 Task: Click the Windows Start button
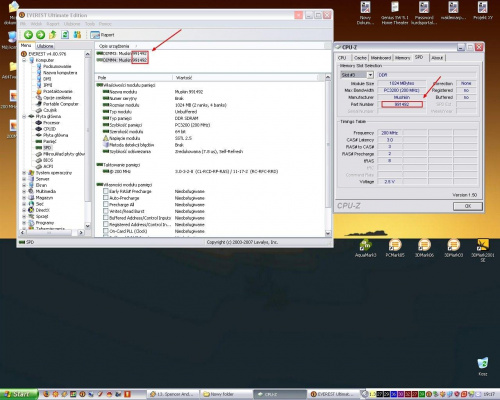click(19, 394)
